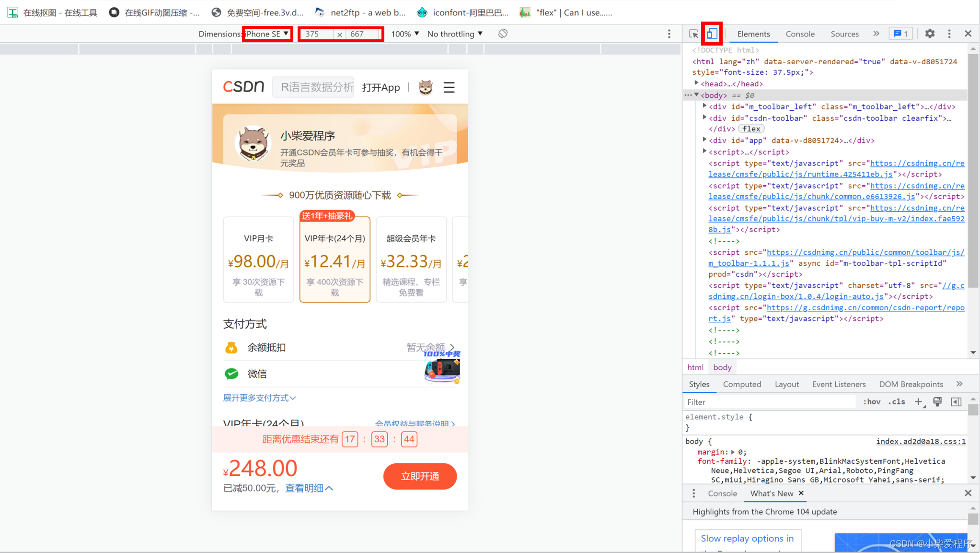The height and width of the screenshot is (553, 980).
Task: Click the issues counter badge
Action: point(901,34)
